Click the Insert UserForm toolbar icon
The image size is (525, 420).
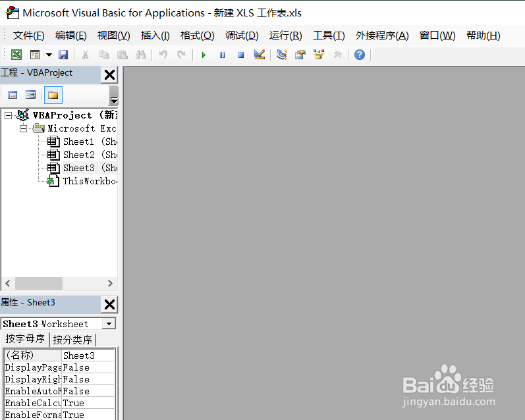point(35,55)
